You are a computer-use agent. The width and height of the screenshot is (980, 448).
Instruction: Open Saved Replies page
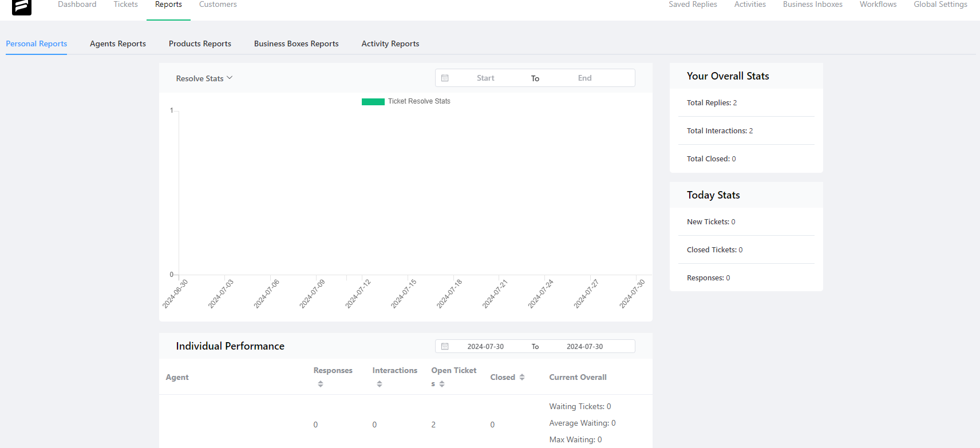[x=693, y=5]
